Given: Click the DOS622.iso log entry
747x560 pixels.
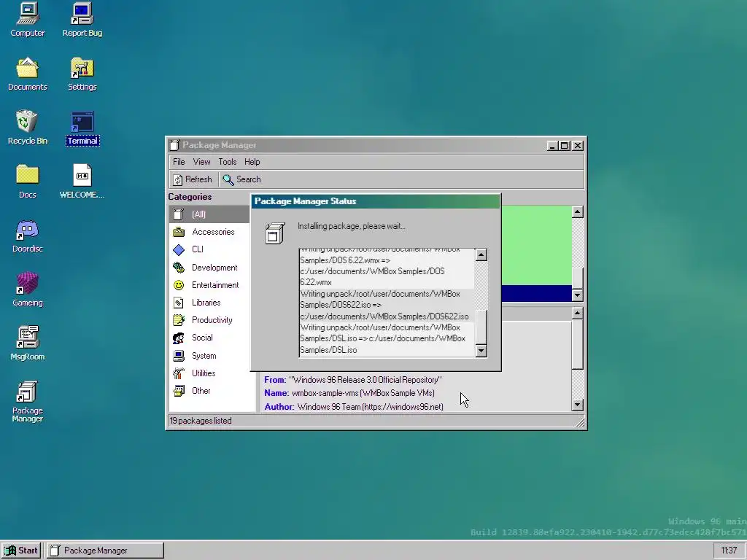Looking at the screenshot, I should [x=387, y=306].
